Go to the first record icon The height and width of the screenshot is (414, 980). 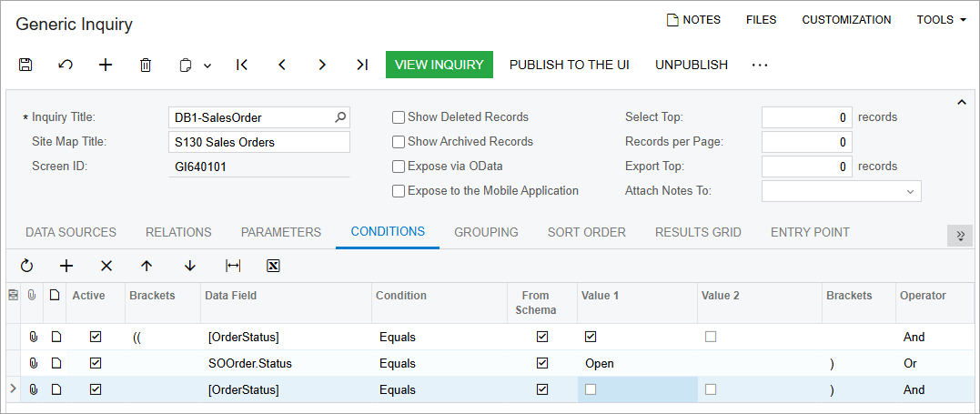(x=242, y=65)
